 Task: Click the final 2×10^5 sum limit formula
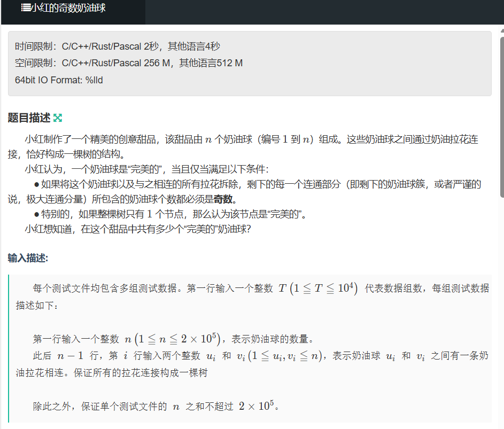[257, 406]
